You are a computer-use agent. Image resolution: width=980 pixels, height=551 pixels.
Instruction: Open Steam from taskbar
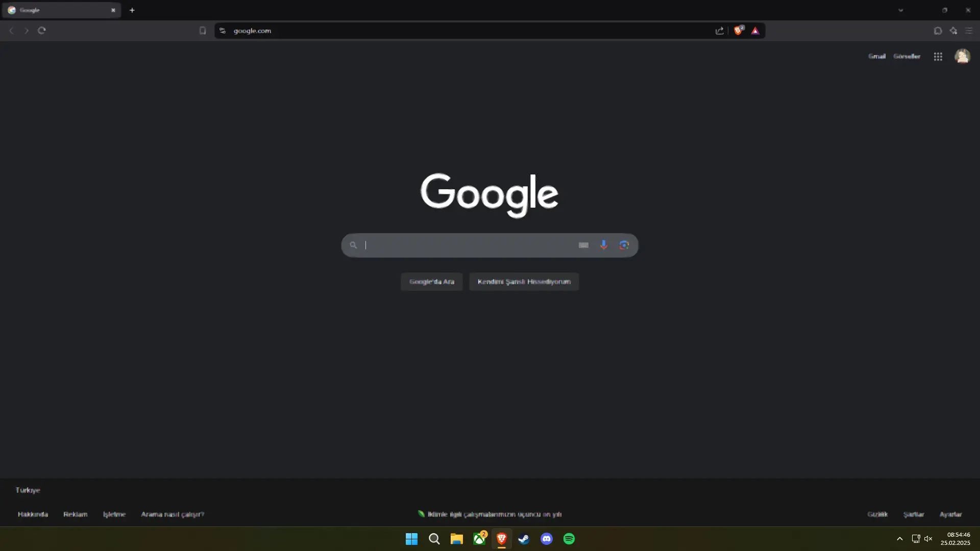click(x=524, y=539)
